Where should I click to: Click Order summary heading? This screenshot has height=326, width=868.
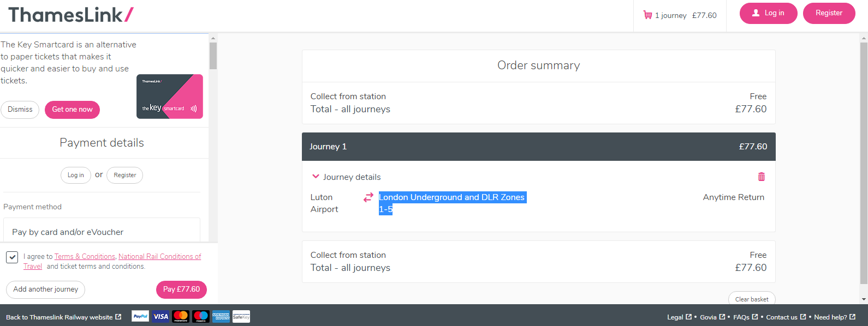(538, 65)
